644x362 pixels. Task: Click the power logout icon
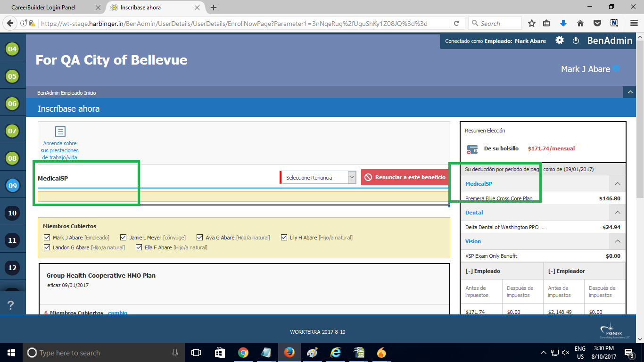pos(576,41)
